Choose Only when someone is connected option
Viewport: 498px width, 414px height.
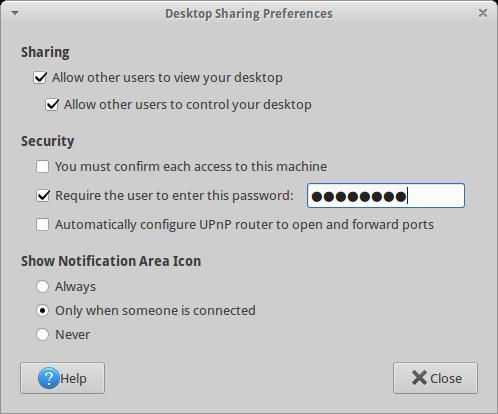coord(42,310)
